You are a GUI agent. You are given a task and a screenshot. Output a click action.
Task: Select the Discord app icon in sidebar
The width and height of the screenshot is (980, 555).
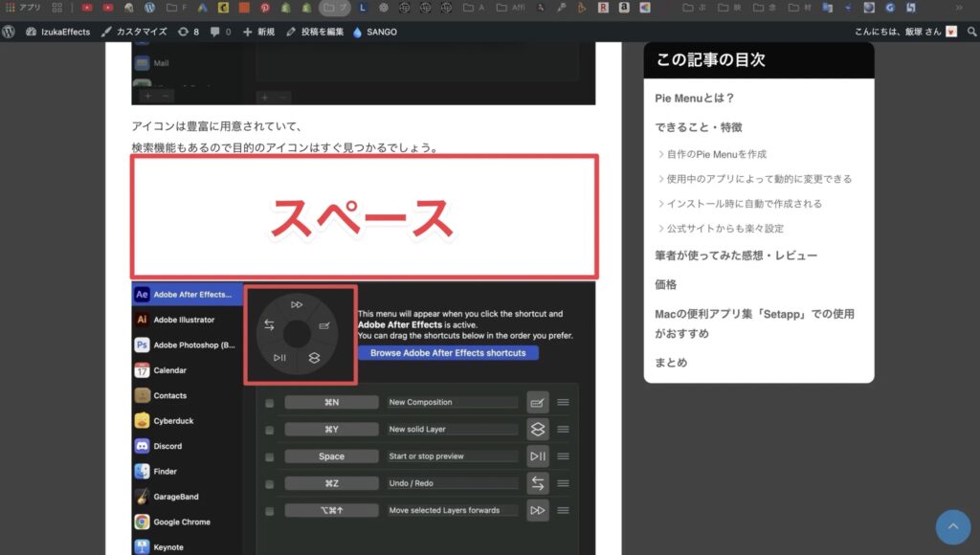click(x=142, y=446)
